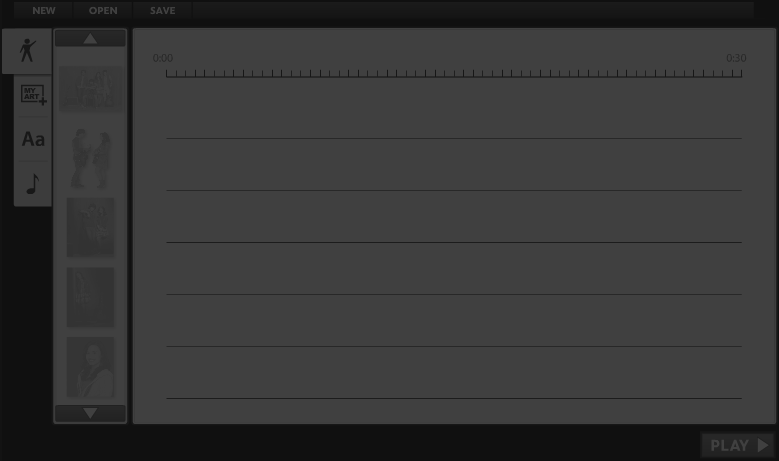Click the first timeline track row
Viewport: 779px width, 461px height.
pos(454,108)
